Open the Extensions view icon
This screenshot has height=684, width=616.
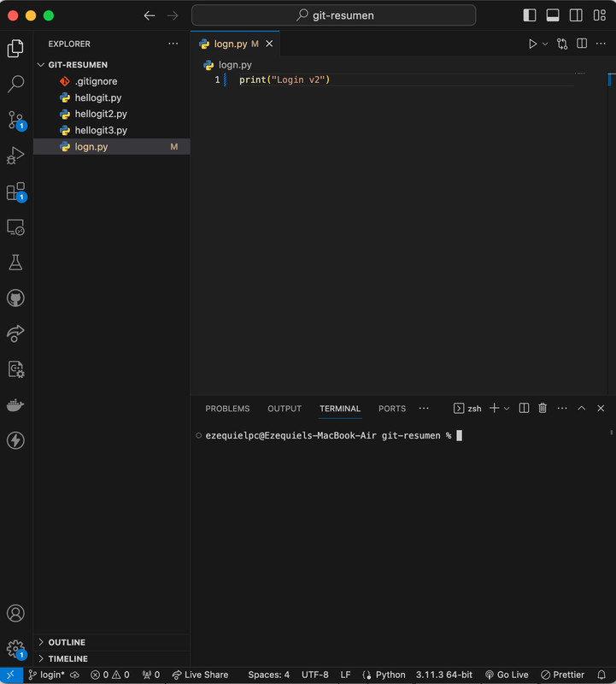click(16, 192)
